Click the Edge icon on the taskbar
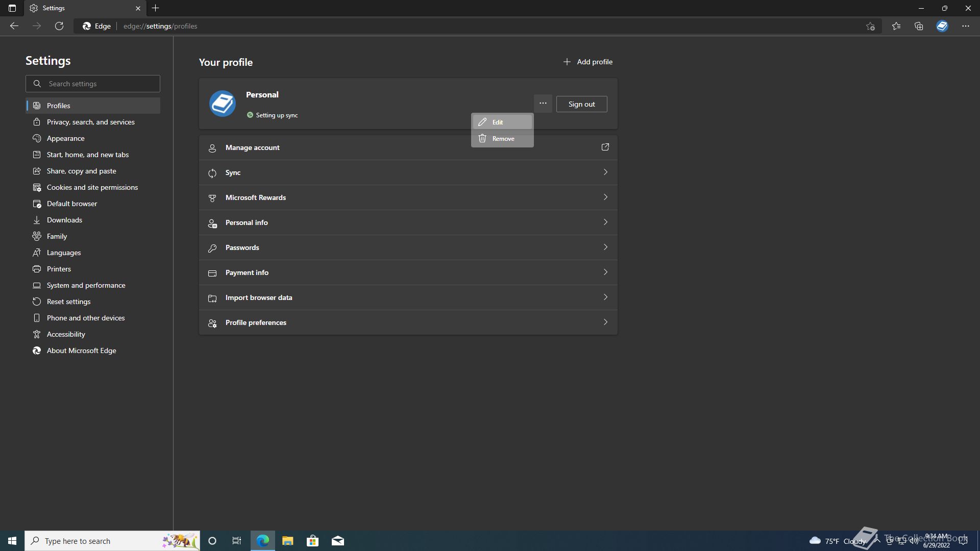 (x=263, y=541)
